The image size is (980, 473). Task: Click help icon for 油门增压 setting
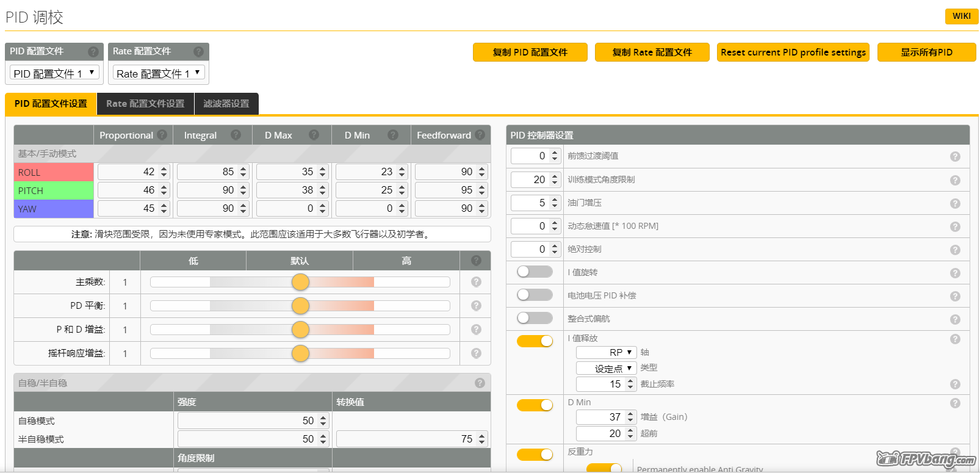tap(955, 203)
